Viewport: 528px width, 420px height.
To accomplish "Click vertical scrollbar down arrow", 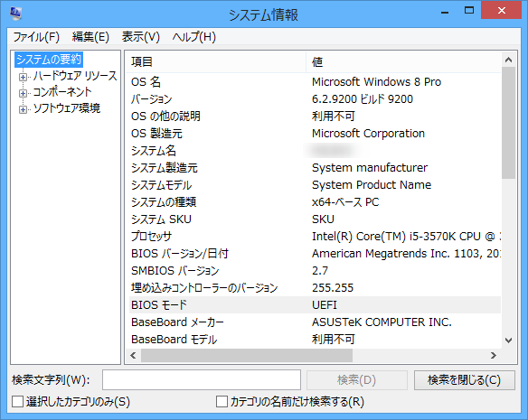I will click(x=508, y=341).
